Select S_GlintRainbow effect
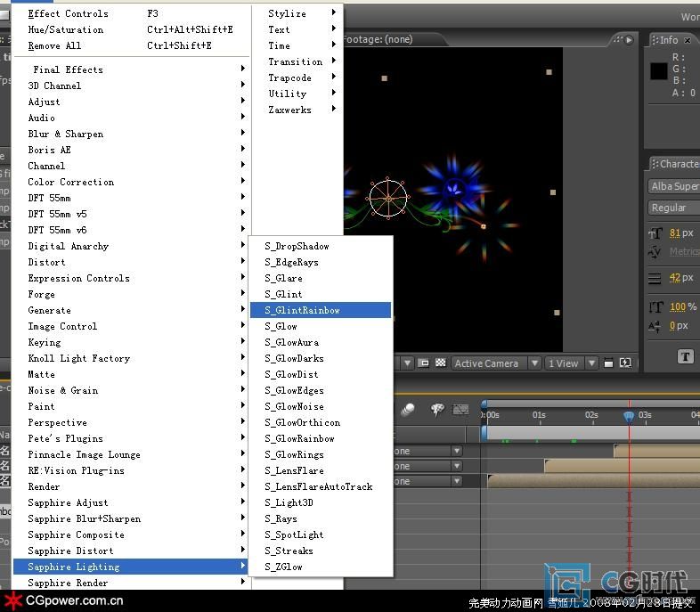The height and width of the screenshot is (612, 700). (321, 310)
